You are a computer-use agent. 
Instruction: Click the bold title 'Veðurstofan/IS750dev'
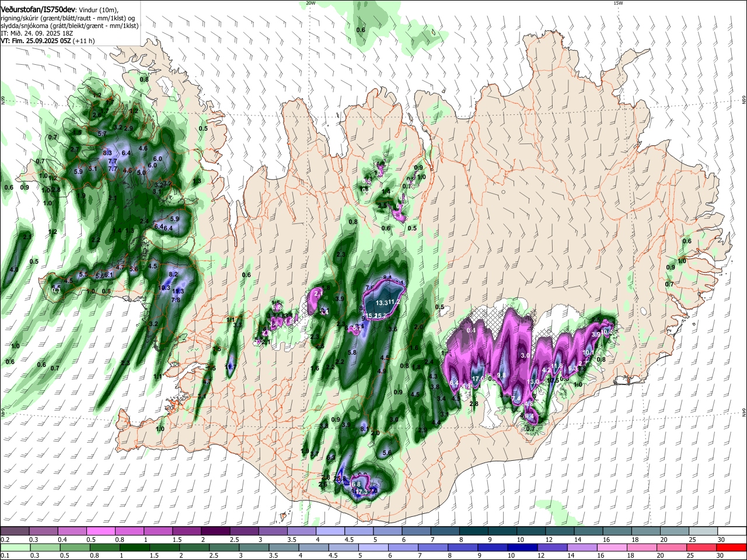click(x=38, y=9)
